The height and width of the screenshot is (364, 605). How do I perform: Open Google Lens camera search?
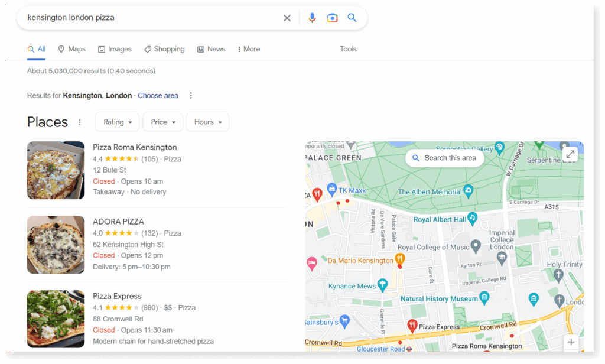[332, 18]
